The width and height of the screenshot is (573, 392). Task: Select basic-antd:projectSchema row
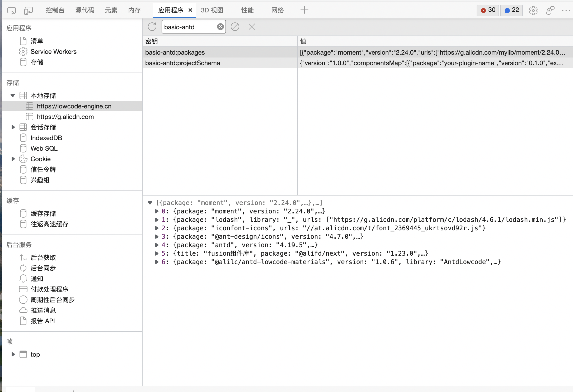(x=182, y=63)
